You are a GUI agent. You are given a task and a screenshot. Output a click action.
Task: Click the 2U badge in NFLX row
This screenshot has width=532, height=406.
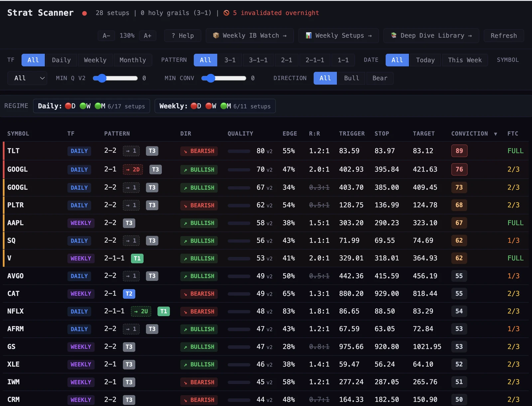click(x=141, y=311)
